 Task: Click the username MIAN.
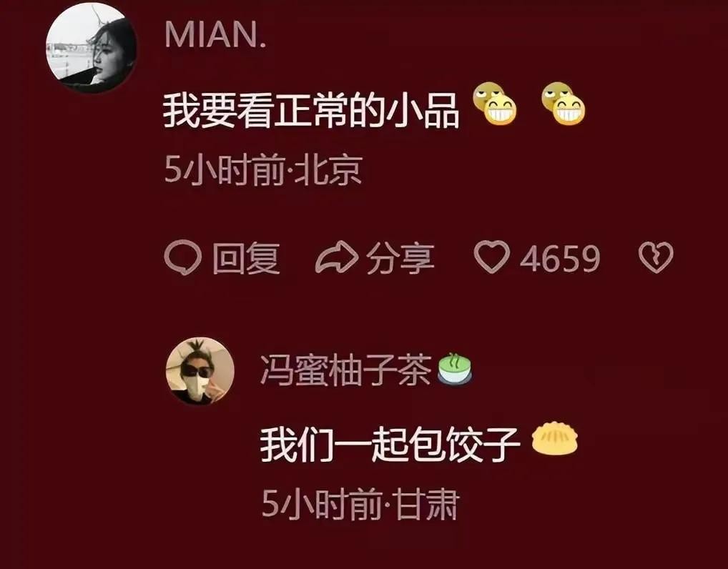(x=216, y=34)
